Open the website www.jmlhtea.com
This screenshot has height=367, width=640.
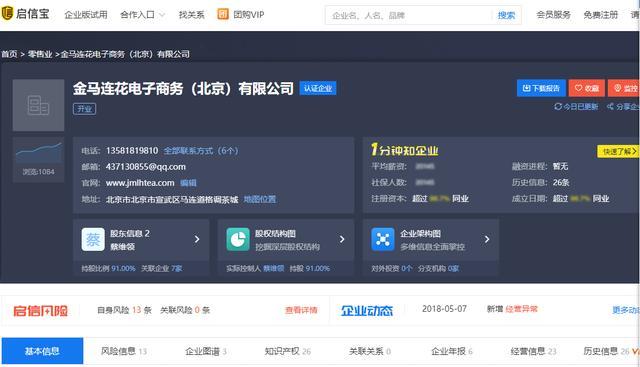point(140,183)
